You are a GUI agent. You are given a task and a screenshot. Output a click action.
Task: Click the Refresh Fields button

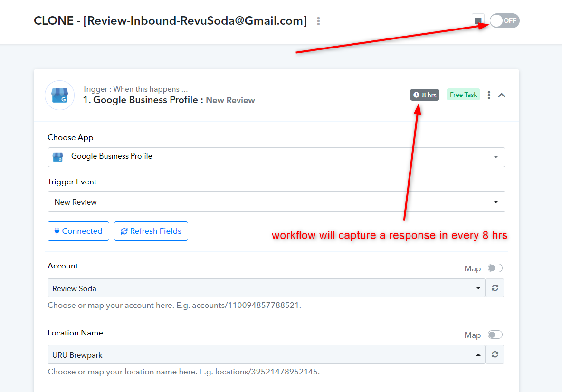(151, 231)
